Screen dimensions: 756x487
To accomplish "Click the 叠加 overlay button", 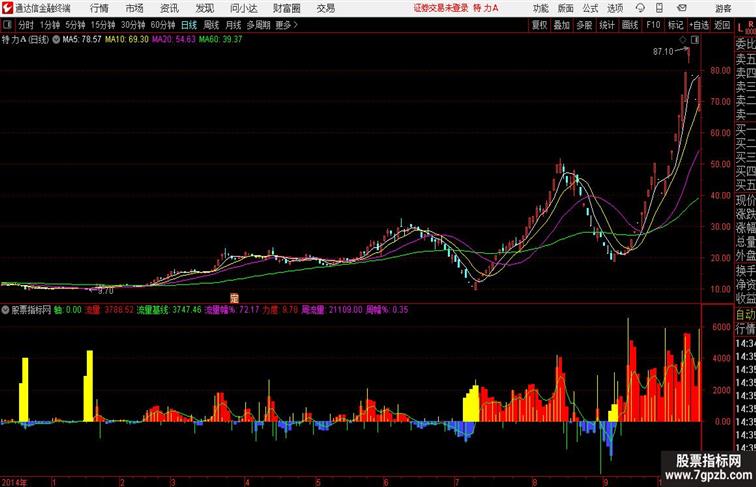I will [x=562, y=25].
